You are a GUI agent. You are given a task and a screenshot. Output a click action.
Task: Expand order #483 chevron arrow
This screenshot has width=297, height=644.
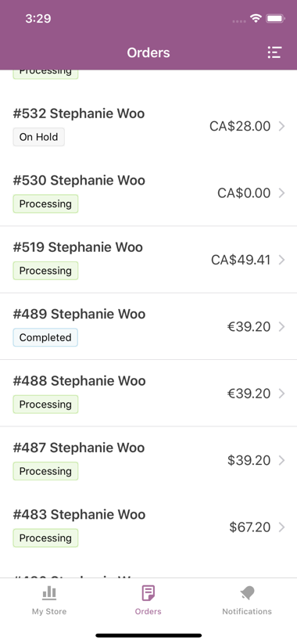pos(281,527)
